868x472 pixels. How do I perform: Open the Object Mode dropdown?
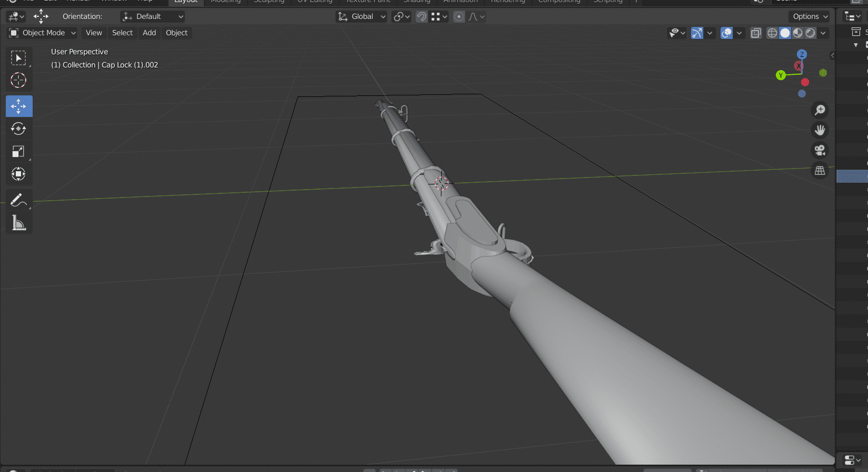pyautogui.click(x=42, y=33)
